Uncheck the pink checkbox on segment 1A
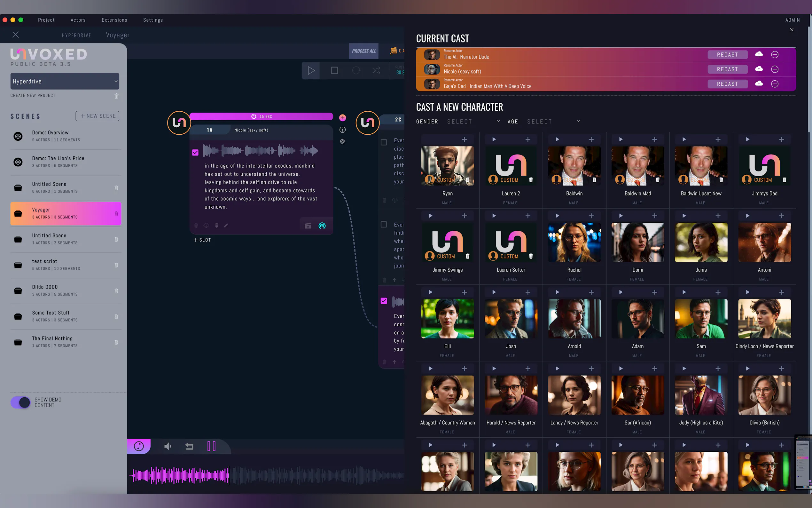 click(x=195, y=153)
